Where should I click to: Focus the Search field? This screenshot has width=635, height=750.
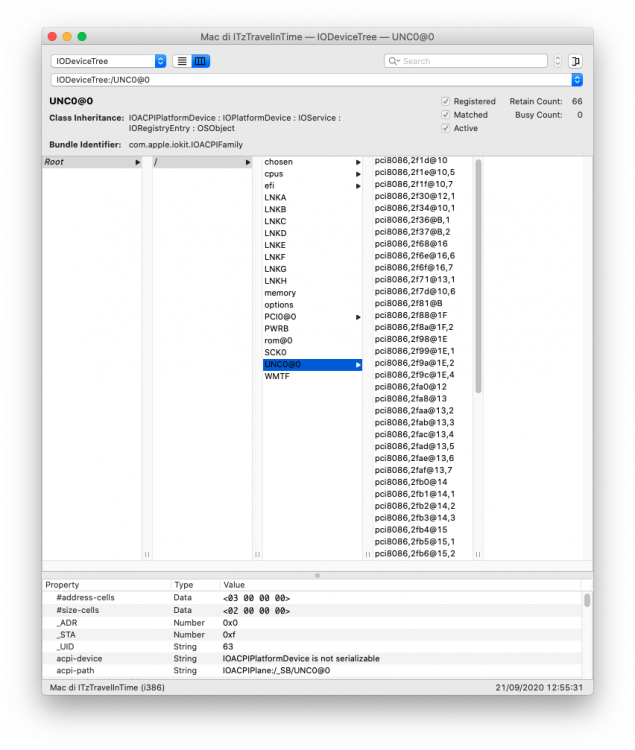pos(465,61)
